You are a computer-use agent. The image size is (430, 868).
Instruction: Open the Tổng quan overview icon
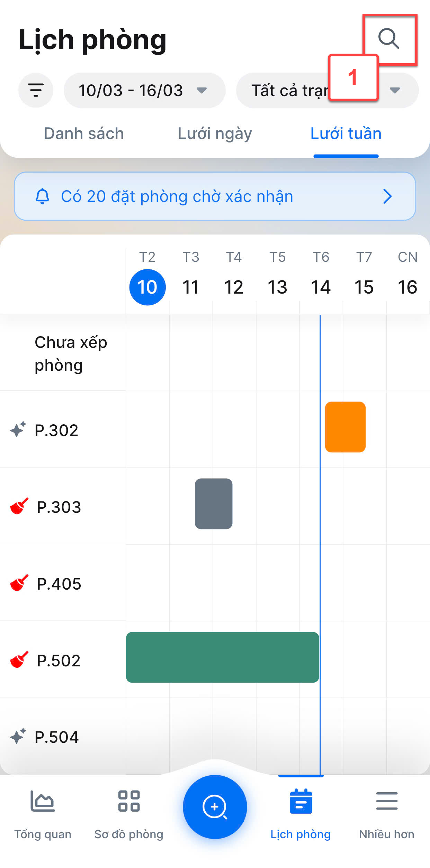(x=43, y=801)
